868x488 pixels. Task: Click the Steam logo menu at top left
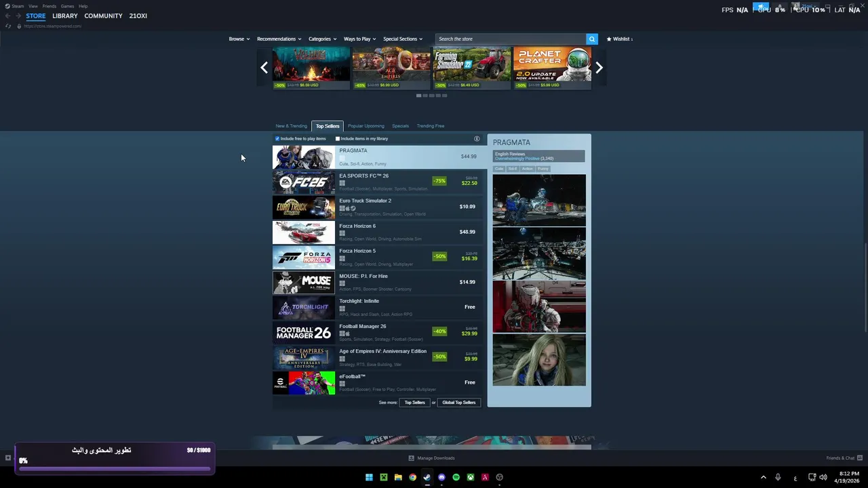(14, 6)
